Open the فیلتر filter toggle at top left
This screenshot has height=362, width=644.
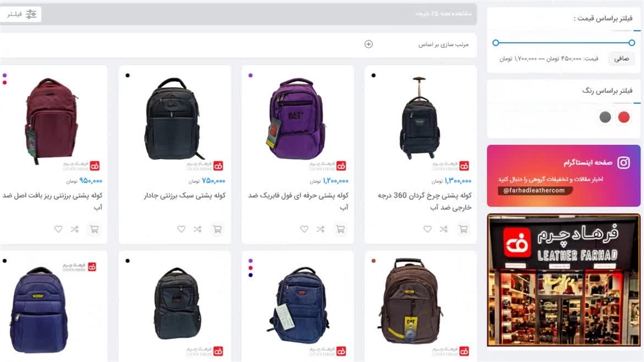21,14
